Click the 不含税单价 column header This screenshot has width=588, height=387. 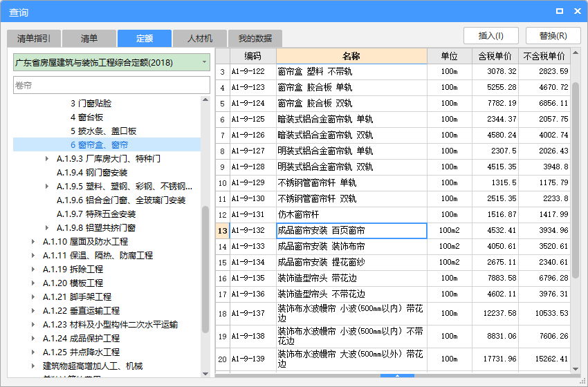pos(544,56)
